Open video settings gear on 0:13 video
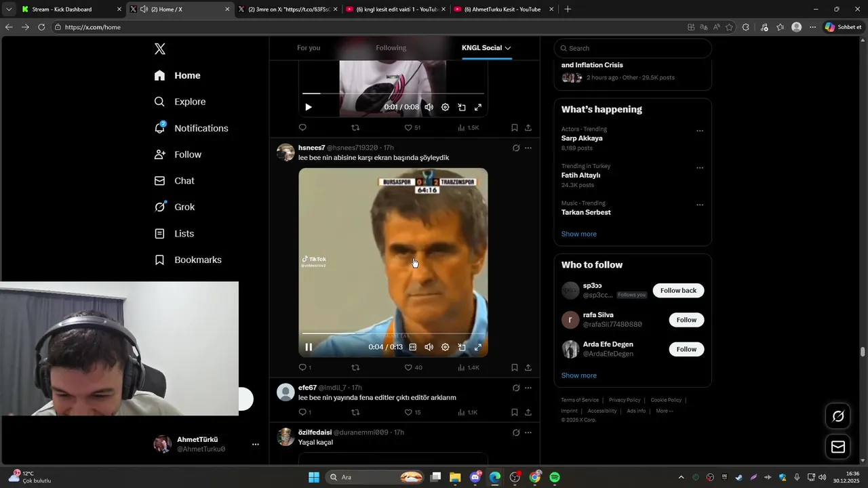This screenshot has height=488, width=868. 446,347
